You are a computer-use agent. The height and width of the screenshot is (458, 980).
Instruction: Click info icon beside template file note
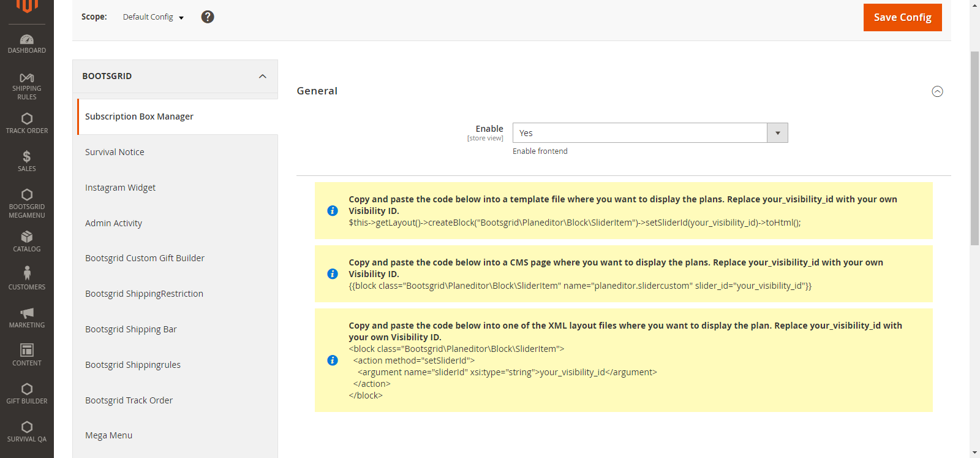click(333, 211)
